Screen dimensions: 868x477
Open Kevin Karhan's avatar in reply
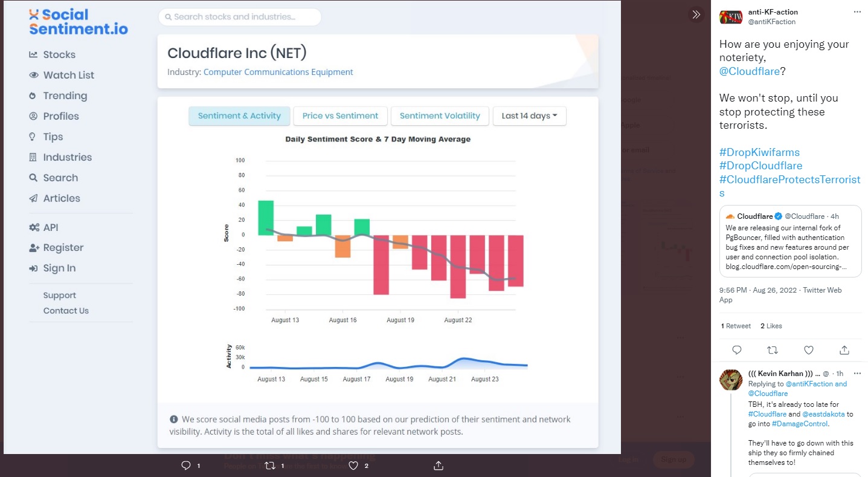(x=731, y=380)
